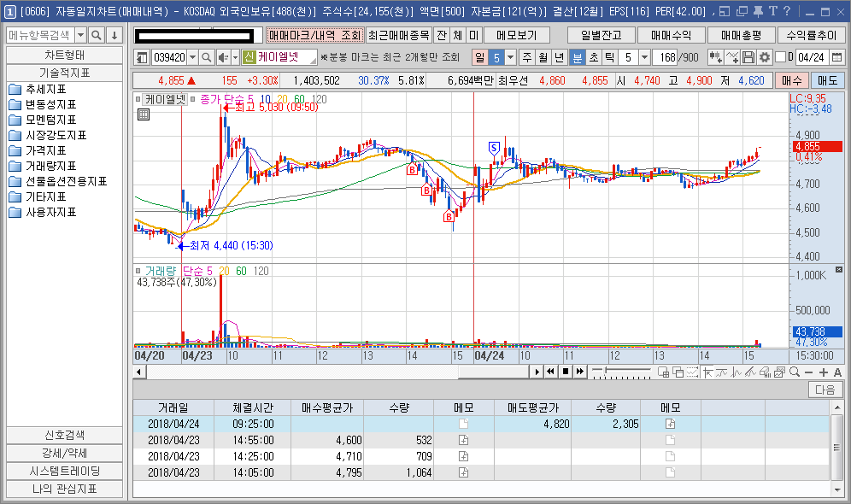Click the stock search magnifier icon
Viewport: 851px width, 504px height.
pos(206,57)
